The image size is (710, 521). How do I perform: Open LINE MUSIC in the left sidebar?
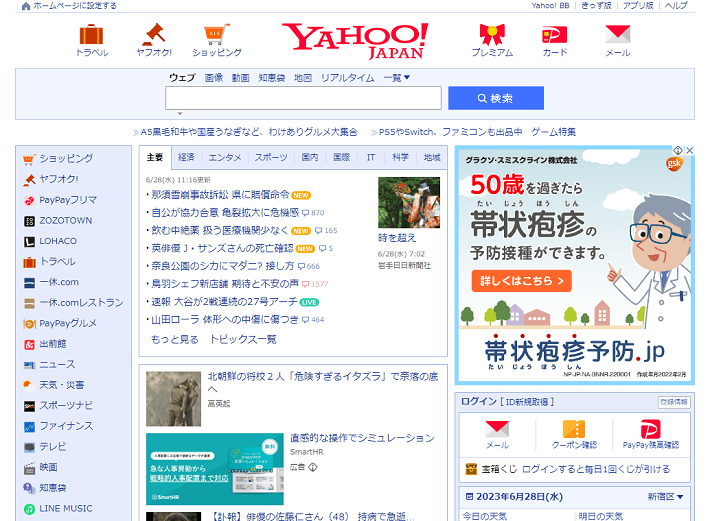(x=66, y=508)
